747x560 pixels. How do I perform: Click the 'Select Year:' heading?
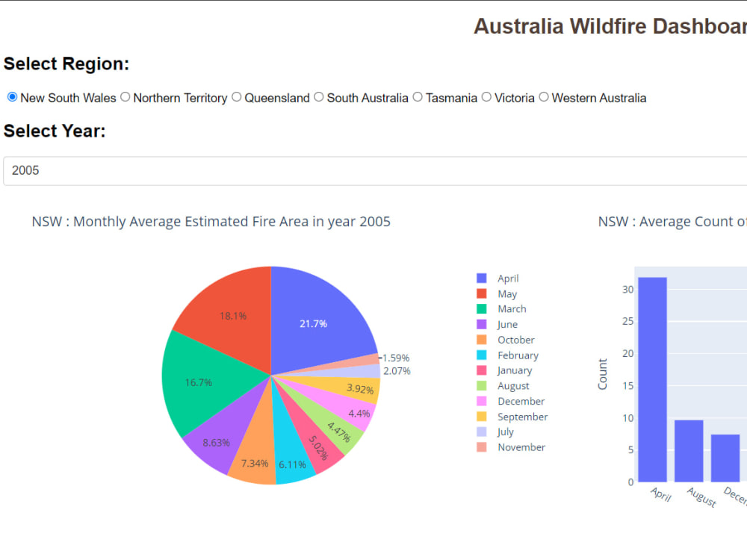click(x=55, y=131)
